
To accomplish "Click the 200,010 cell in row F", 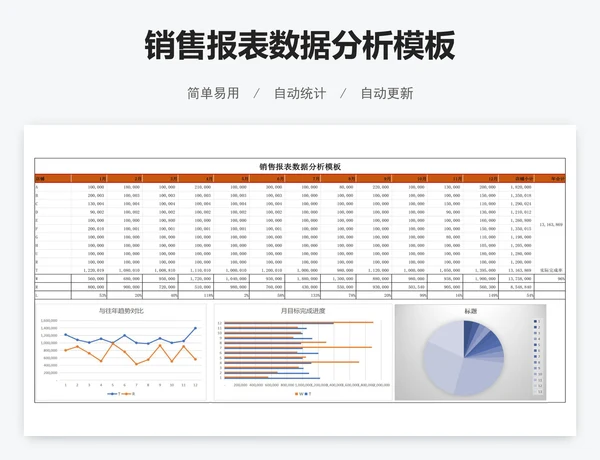I will click(x=89, y=228).
